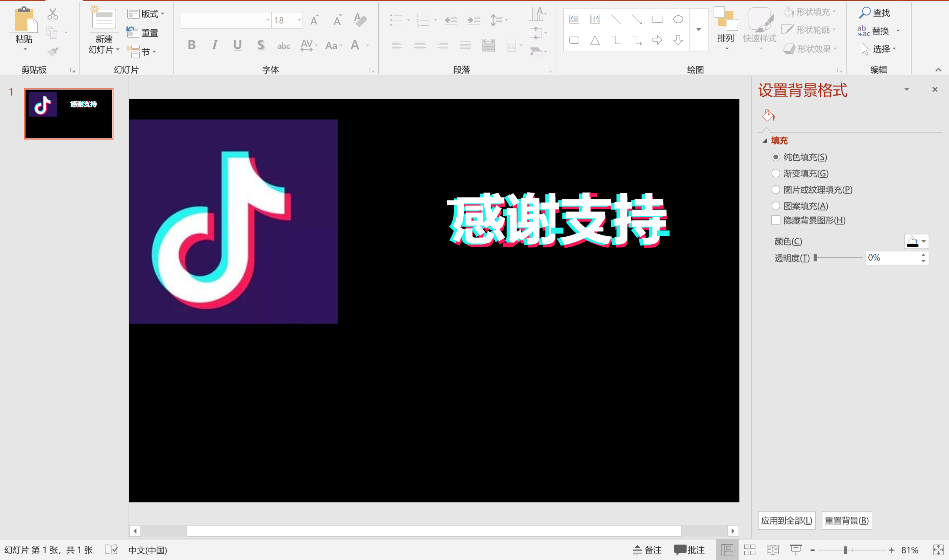Image resolution: width=949 pixels, height=560 pixels.
Task: Click the Cut scissors icon
Action: 53,14
